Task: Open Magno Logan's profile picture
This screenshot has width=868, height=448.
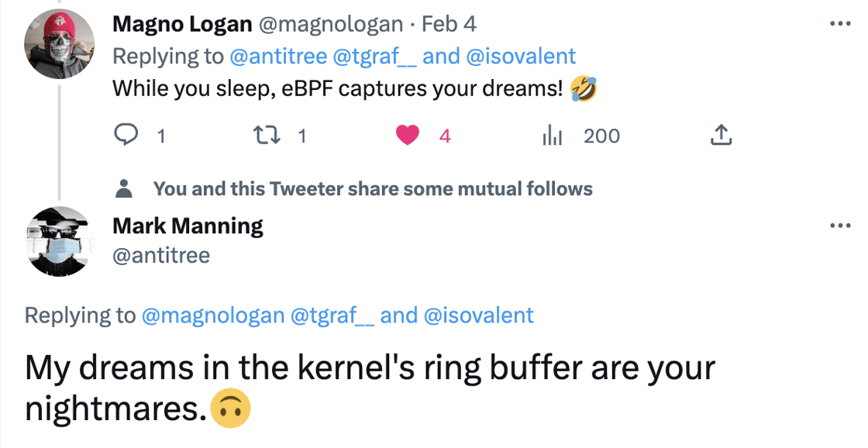Action: point(60,43)
